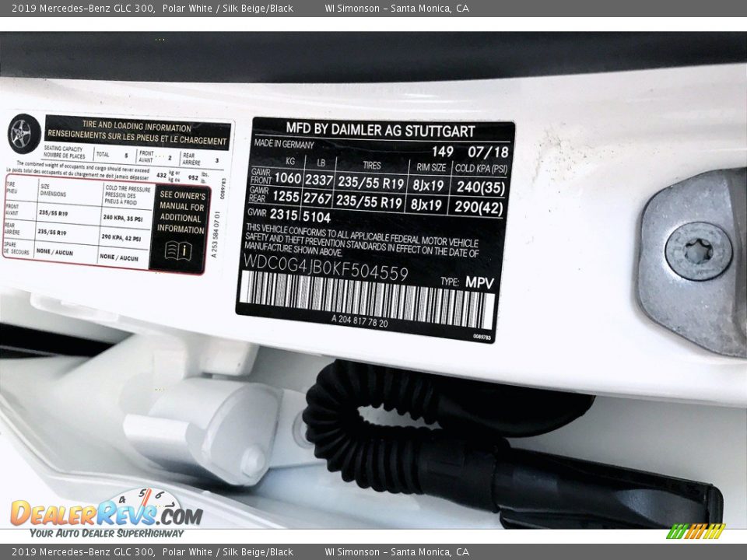Click the GAWR rear LB value 2767

click(317, 198)
